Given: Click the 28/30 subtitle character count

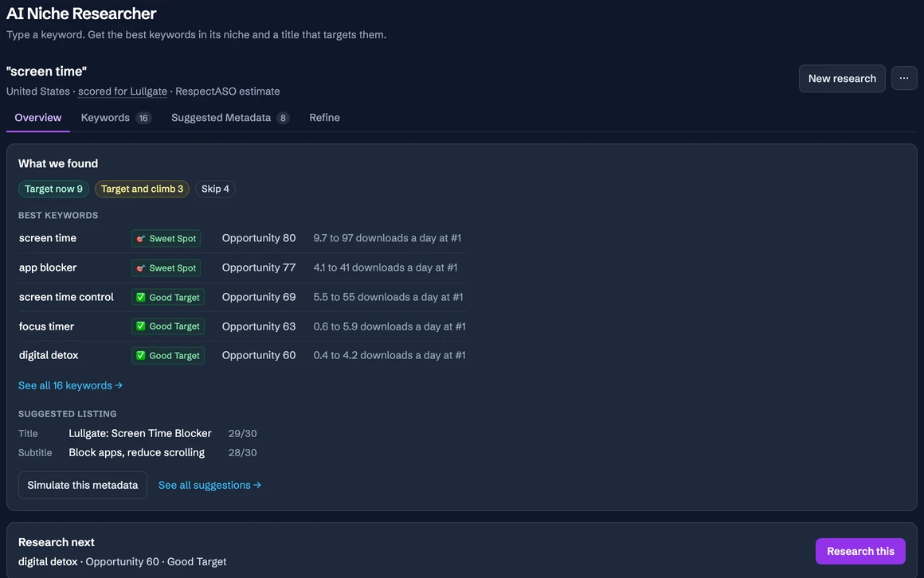Looking at the screenshot, I should [x=242, y=453].
